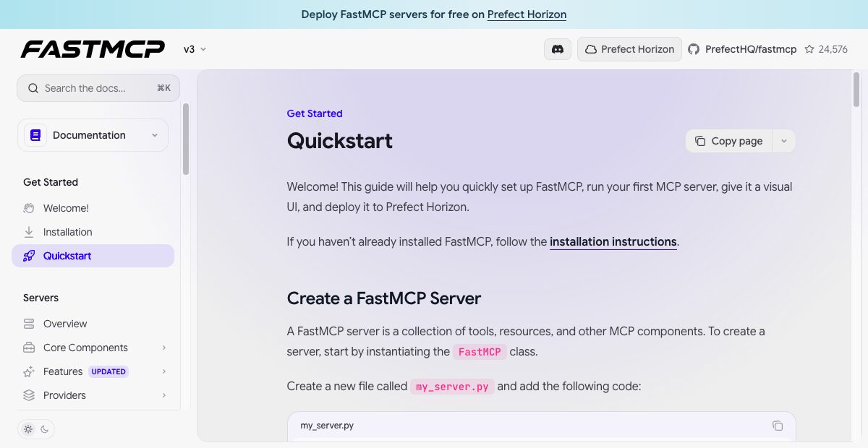Expand the Providers section chevron

point(164,395)
